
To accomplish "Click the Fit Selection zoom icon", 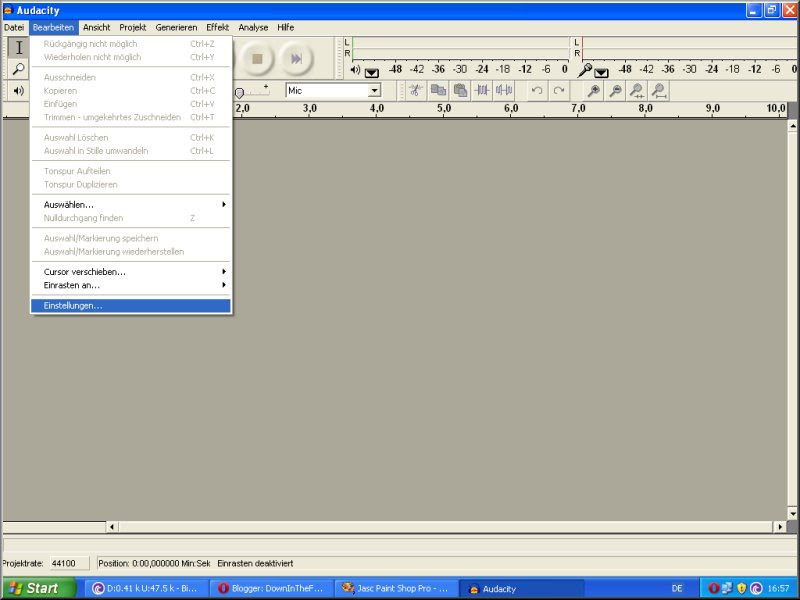I will click(637, 91).
